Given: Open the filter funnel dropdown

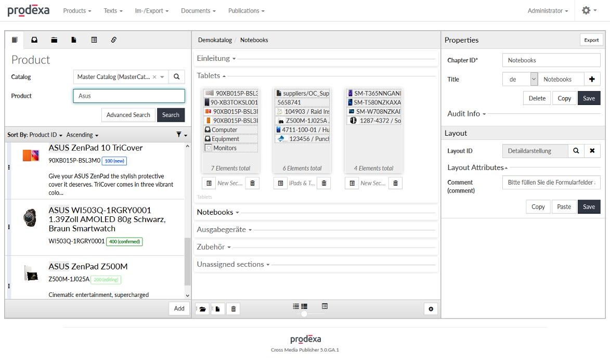Looking at the screenshot, I should 181,135.
